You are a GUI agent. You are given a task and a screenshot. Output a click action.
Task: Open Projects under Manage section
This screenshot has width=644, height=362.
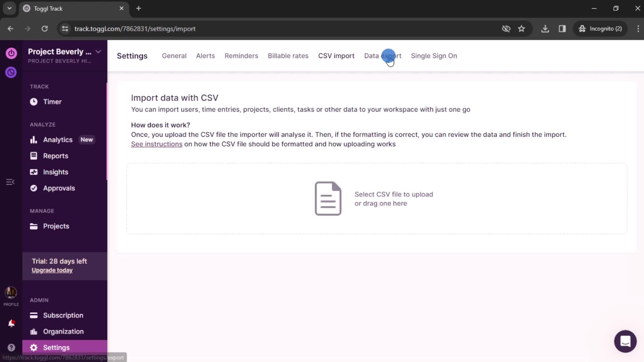click(56, 227)
